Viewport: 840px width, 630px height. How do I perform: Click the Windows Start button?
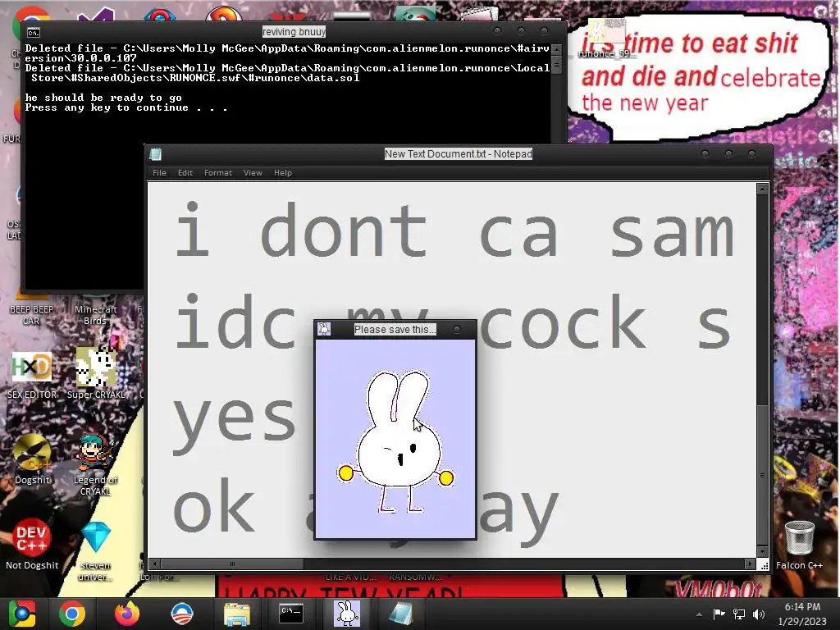(21, 614)
